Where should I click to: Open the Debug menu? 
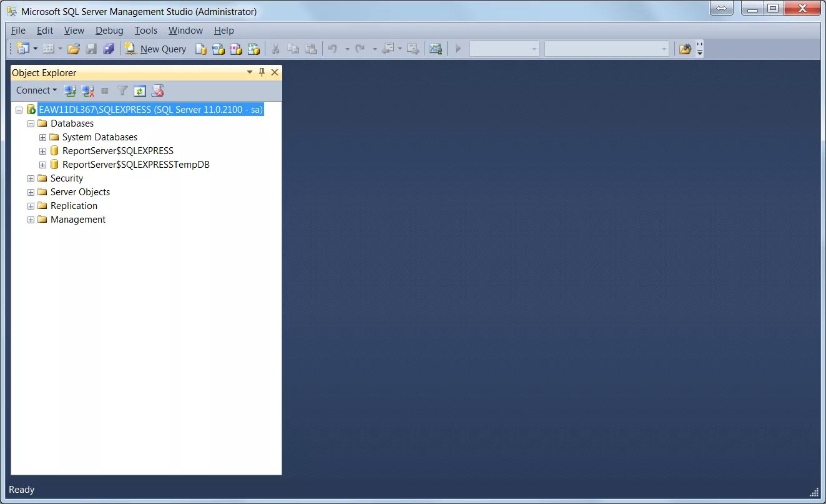pyautogui.click(x=109, y=30)
